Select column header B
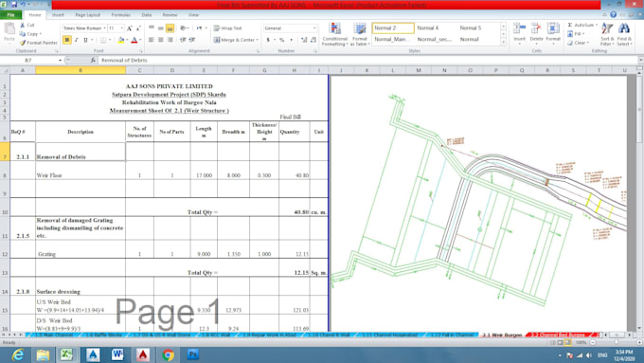644x363 pixels. [80, 70]
